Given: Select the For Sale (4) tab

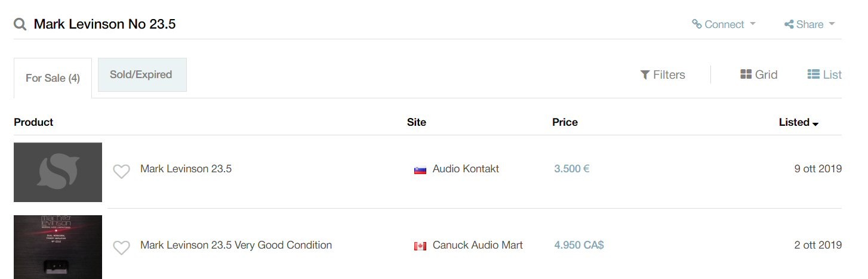Looking at the screenshot, I should 53,78.
